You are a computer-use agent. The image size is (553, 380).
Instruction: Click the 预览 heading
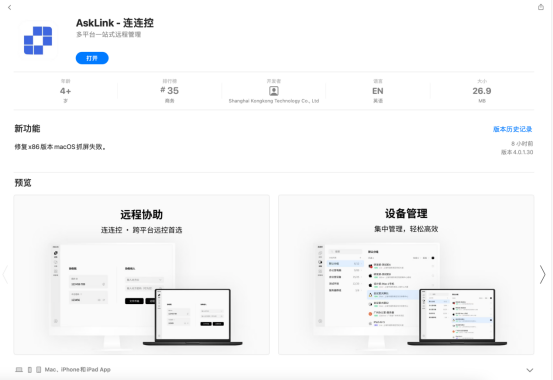tap(23, 183)
